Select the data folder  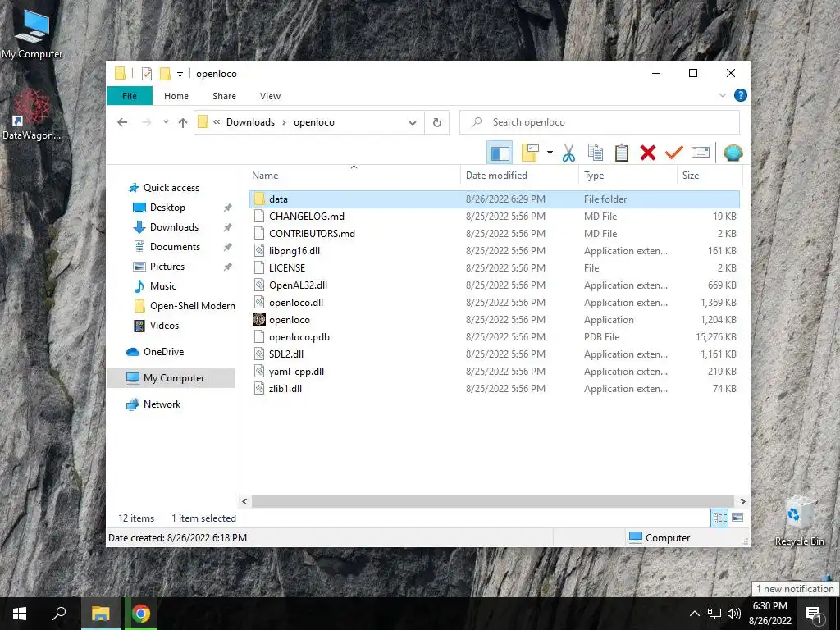tap(495, 199)
